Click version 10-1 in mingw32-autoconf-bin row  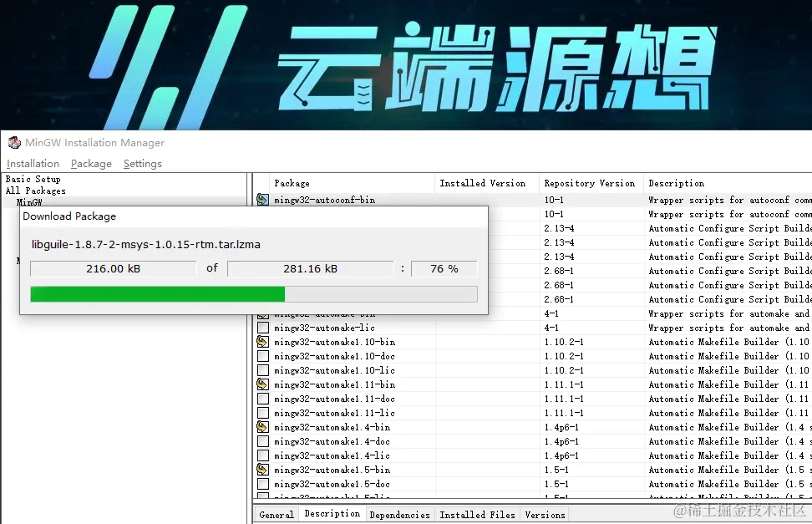coord(554,200)
